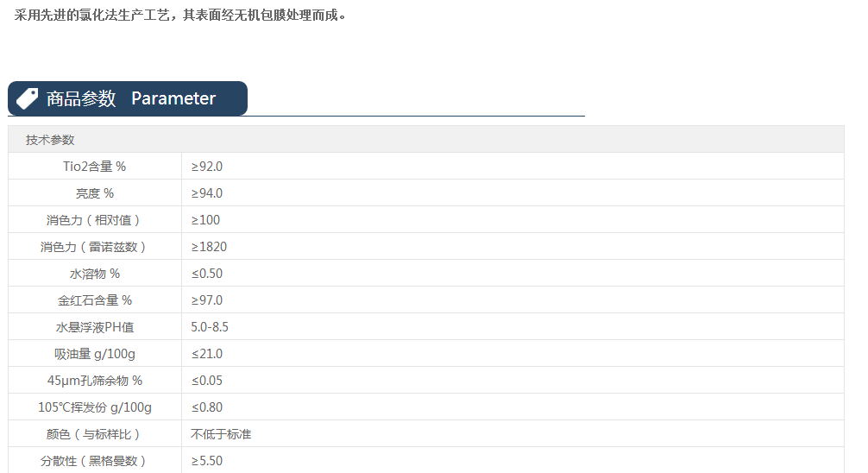Screen dimensions: 868x473
Task: Click the tag icon beside 商品参数
Action: click(27, 98)
